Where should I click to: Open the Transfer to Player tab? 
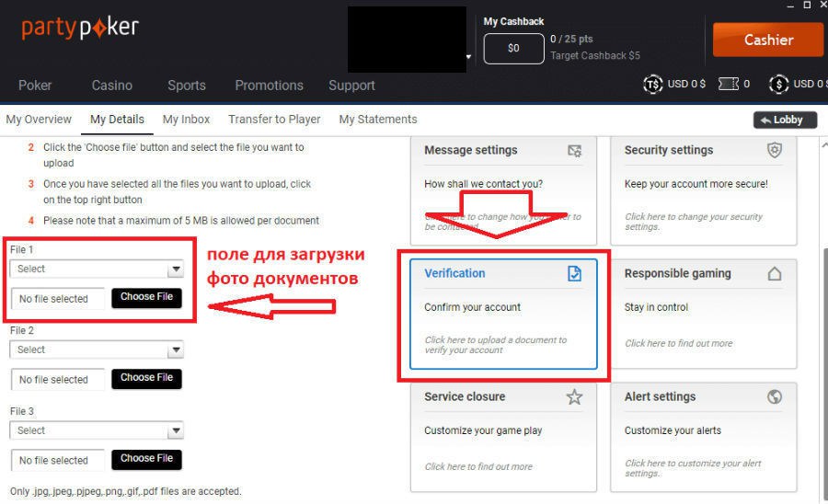tap(274, 120)
